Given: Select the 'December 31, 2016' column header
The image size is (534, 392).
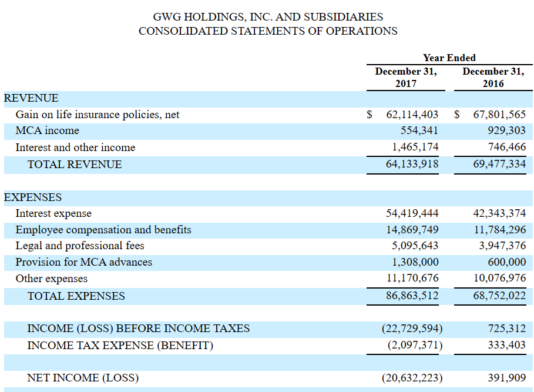Looking at the screenshot, I should (x=493, y=78).
